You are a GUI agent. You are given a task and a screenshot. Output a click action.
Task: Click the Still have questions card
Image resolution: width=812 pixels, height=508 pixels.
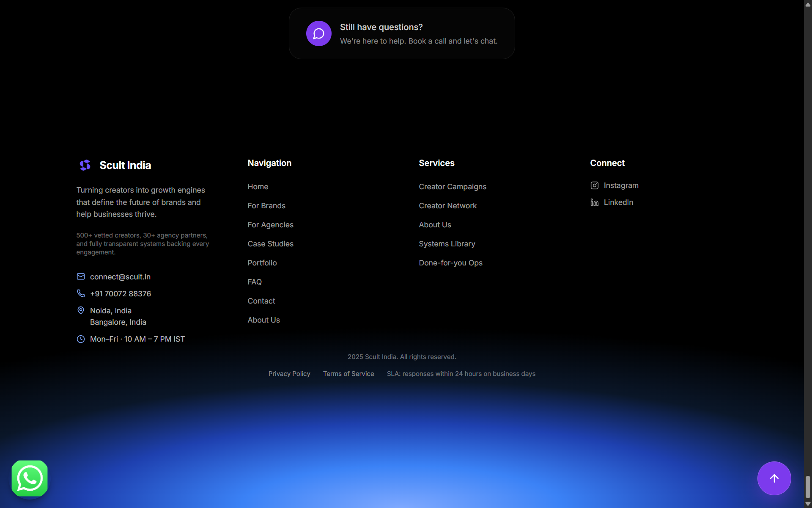point(402,33)
